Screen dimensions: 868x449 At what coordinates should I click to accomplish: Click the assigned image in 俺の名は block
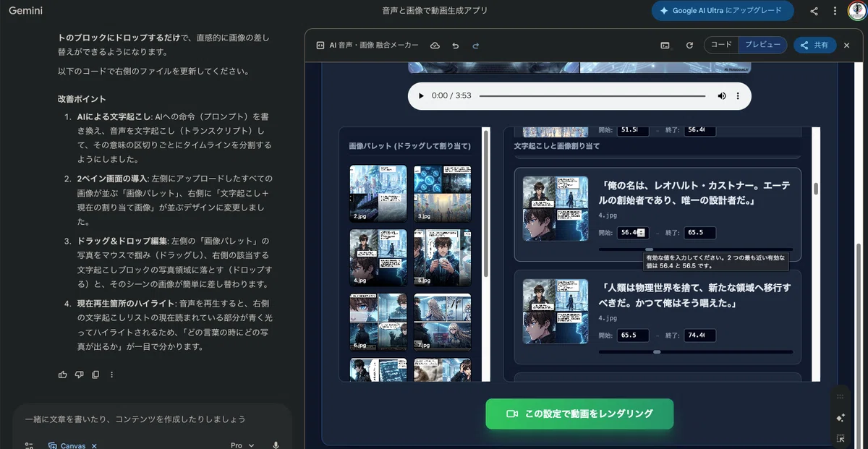(x=556, y=208)
